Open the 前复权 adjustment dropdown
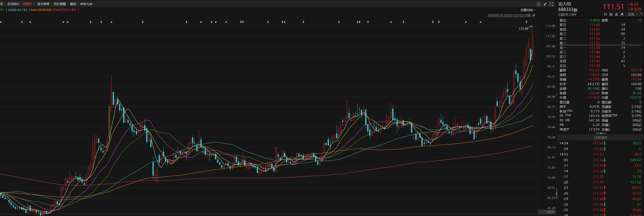 pyautogui.click(x=29, y=4)
